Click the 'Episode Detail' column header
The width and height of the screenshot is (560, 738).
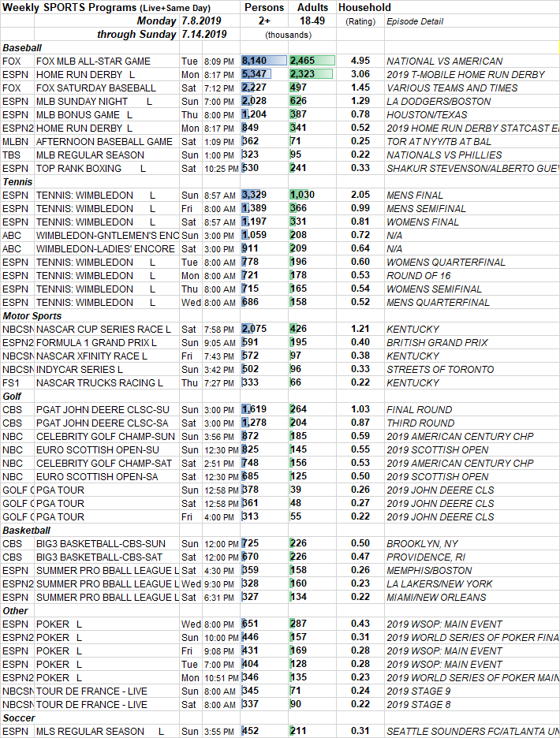415,21
